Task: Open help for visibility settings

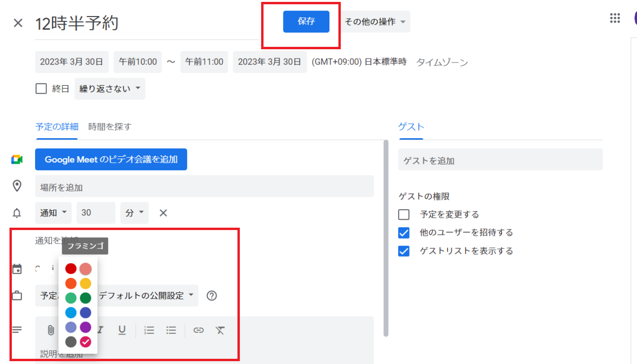Action: pyautogui.click(x=212, y=296)
